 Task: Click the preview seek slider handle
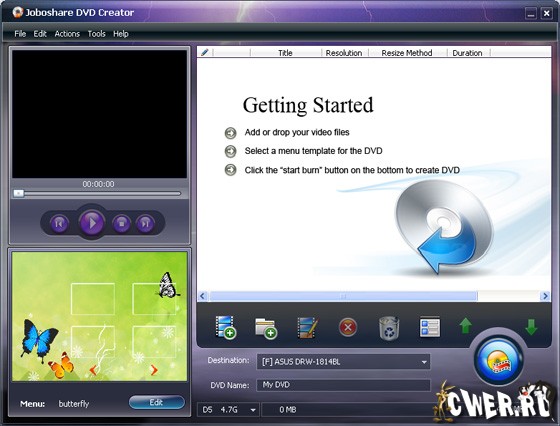click(x=19, y=193)
